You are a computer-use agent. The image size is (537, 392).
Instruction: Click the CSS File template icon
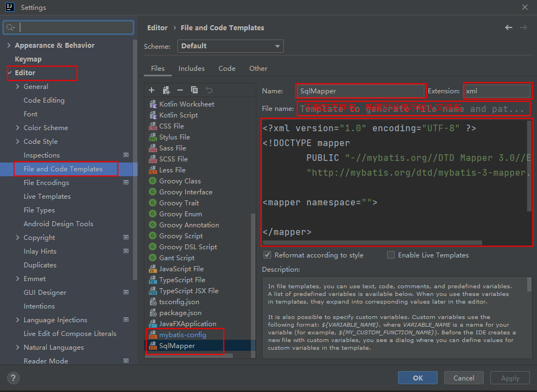[153, 126]
